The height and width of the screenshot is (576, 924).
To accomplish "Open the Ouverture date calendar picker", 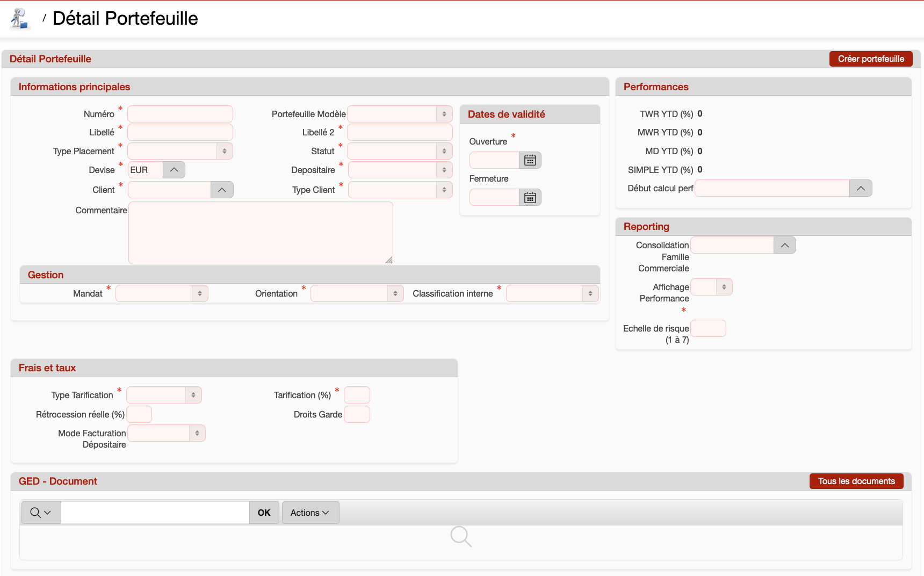I will point(530,160).
